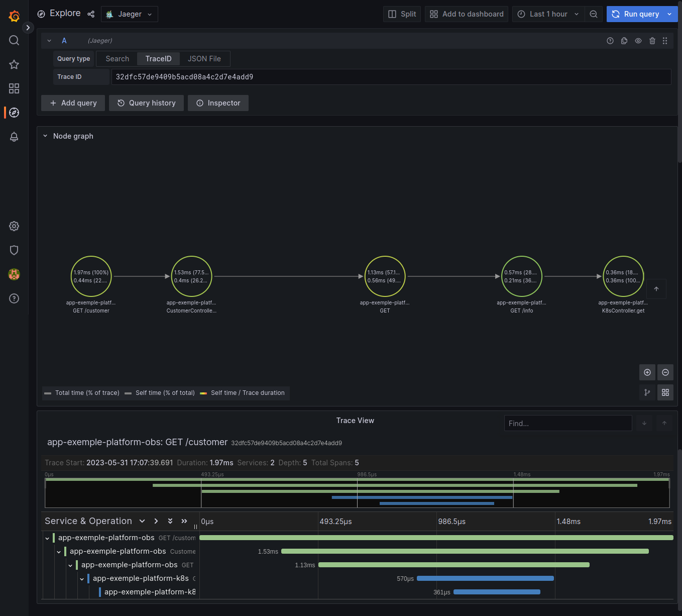Duplicate query A with copy icon
The height and width of the screenshot is (616, 682).
click(x=624, y=41)
